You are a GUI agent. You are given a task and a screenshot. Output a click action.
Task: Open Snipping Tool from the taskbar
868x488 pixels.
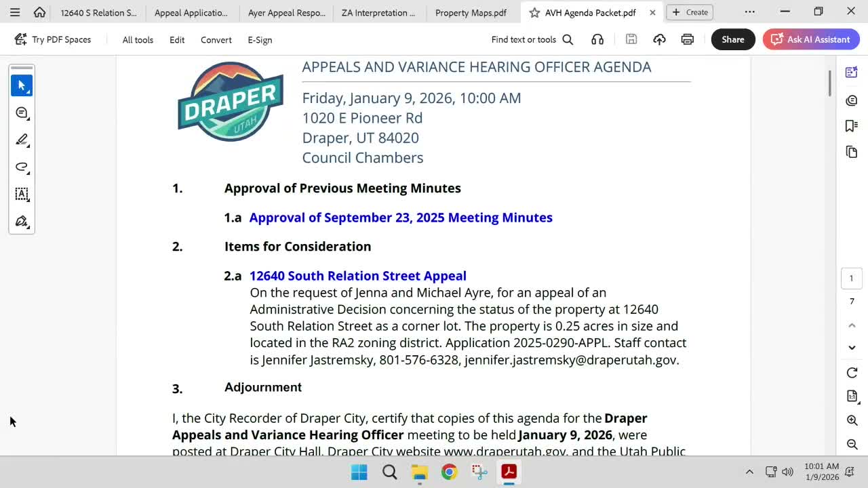[479, 472]
